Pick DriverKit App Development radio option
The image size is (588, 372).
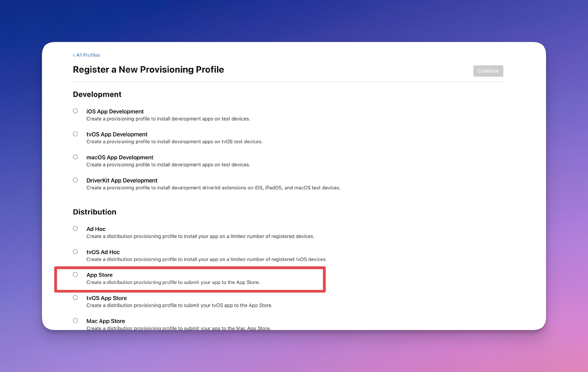point(75,180)
